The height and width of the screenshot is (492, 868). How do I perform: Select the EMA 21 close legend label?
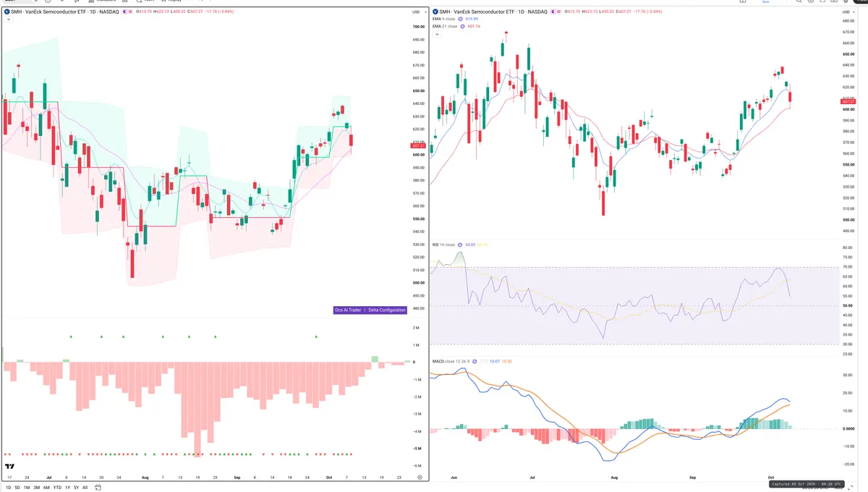click(x=446, y=26)
